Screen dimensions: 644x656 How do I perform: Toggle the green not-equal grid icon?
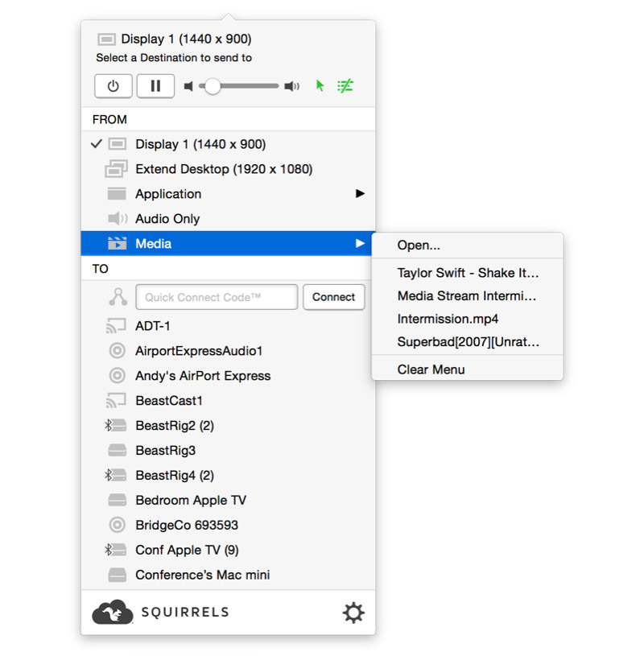click(x=345, y=86)
